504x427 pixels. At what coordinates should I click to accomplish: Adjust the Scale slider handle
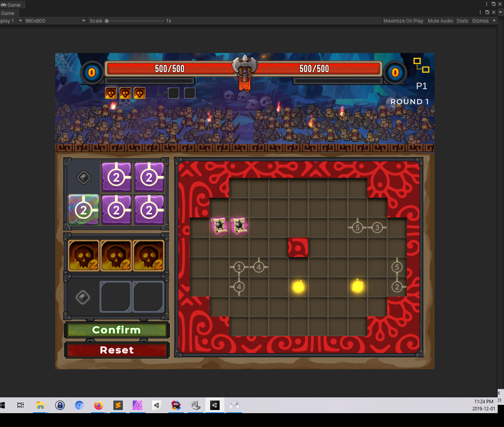point(107,21)
